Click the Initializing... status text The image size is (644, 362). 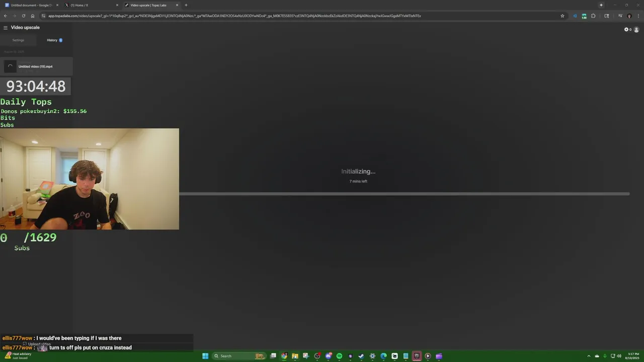click(x=358, y=171)
